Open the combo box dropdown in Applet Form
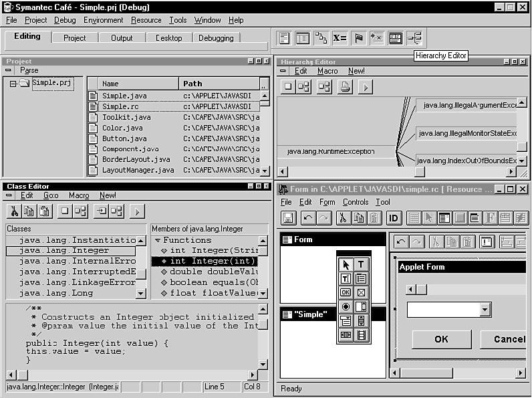The width and height of the screenshot is (532, 398). (x=485, y=310)
